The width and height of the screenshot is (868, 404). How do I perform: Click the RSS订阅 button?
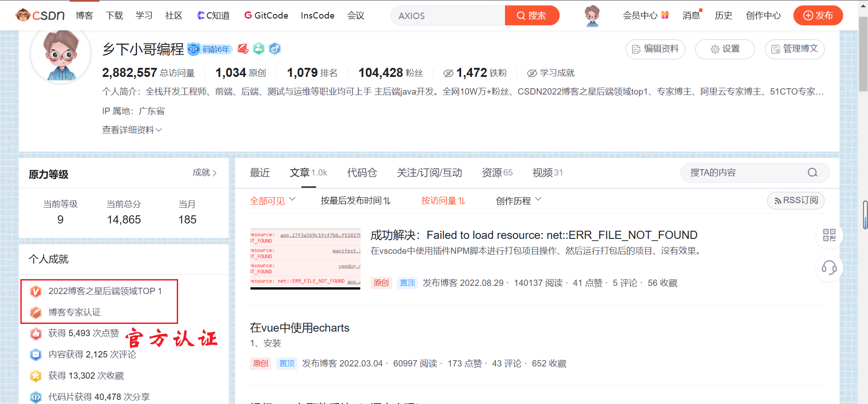[x=796, y=200]
